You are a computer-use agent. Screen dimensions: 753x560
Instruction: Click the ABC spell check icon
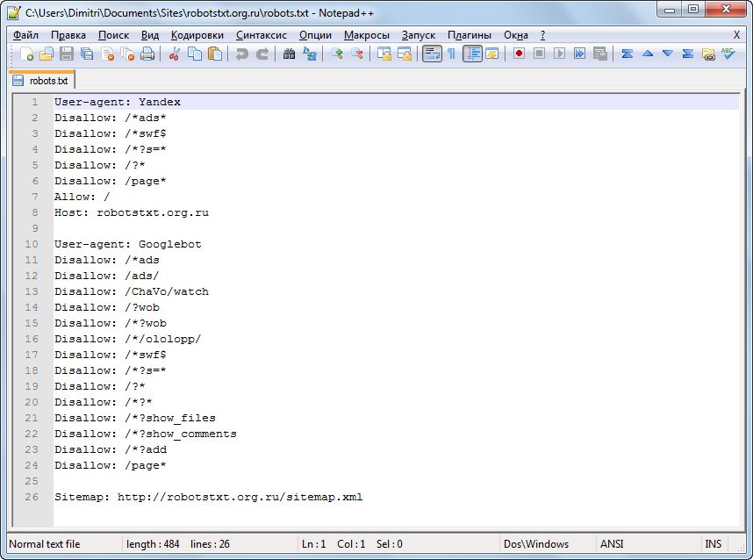pyautogui.click(x=728, y=54)
